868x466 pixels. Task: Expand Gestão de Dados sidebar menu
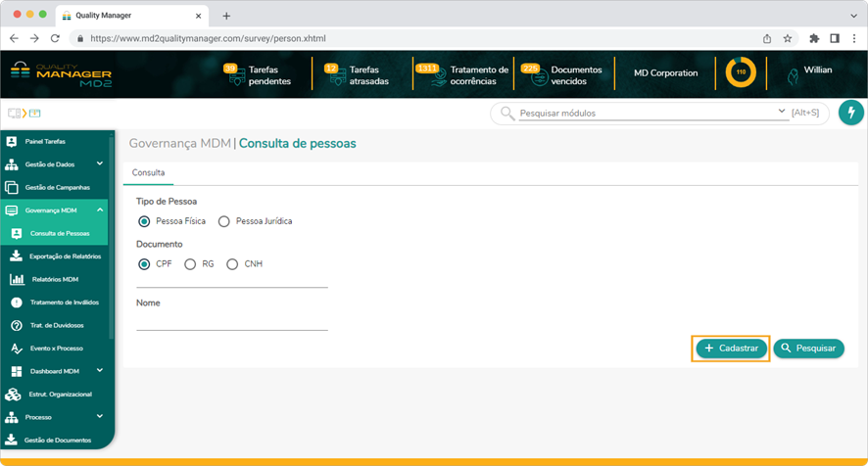pyautogui.click(x=100, y=164)
